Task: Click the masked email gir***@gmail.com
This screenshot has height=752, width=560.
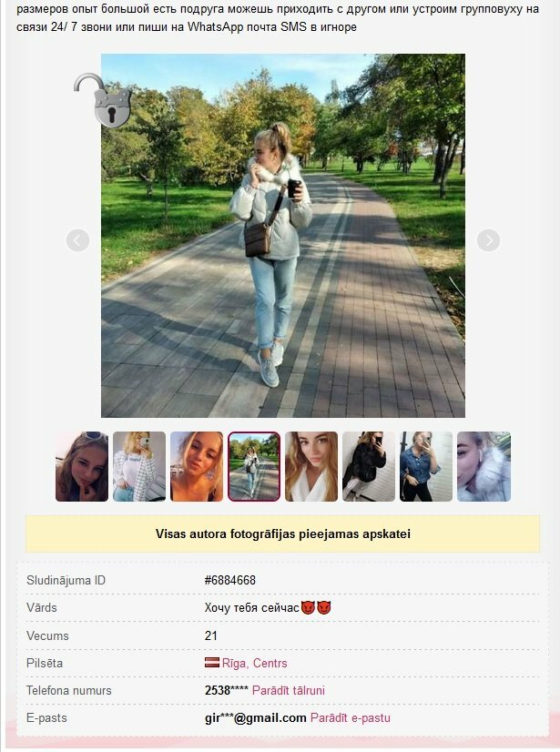Action: pyautogui.click(x=255, y=718)
